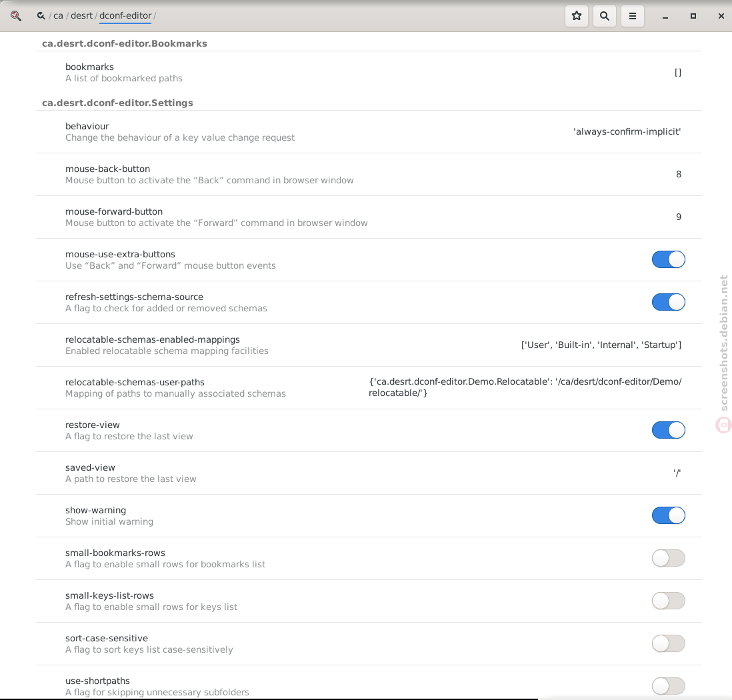Click the ['User', 'Built-in', 'Internal', 'Startup'] value
The width and height of the screenshot is (732, 700).
(601, 345)
